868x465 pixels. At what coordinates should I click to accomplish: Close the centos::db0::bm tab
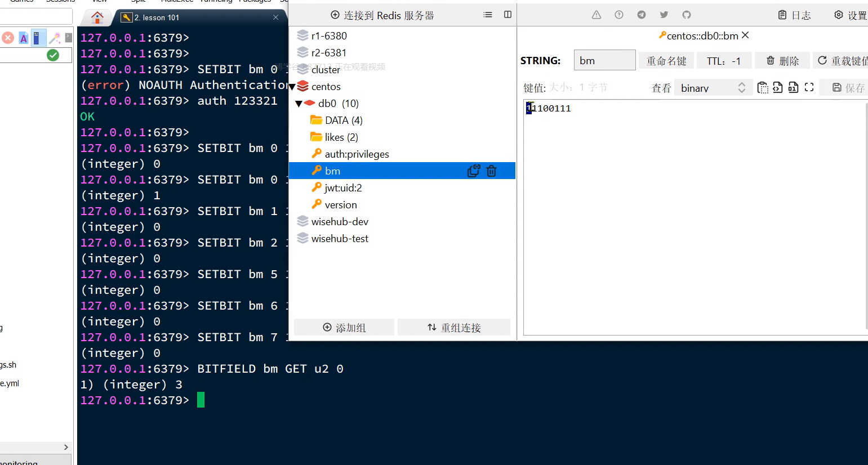coord(745,35)
